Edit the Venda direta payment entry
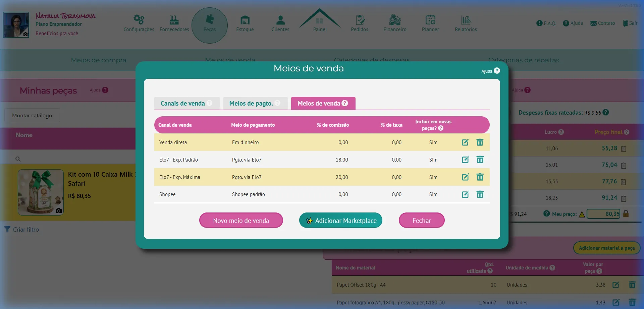 click(465, 142)
